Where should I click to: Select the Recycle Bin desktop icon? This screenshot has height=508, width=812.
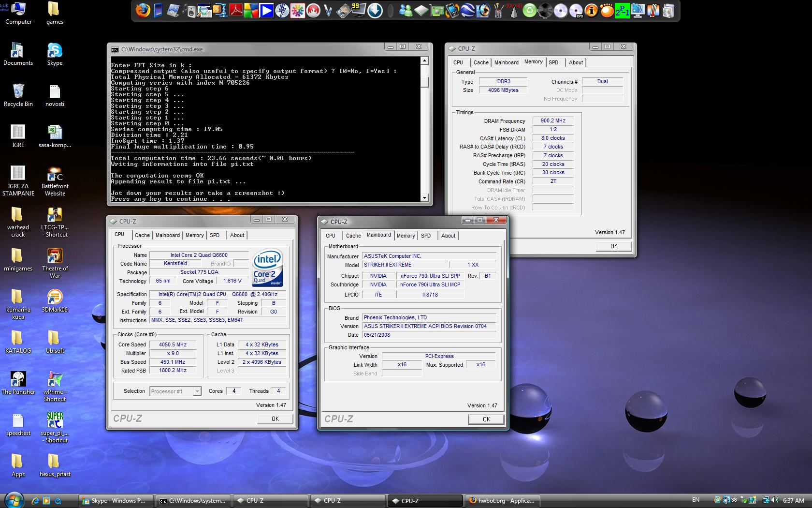pos(18,95)
